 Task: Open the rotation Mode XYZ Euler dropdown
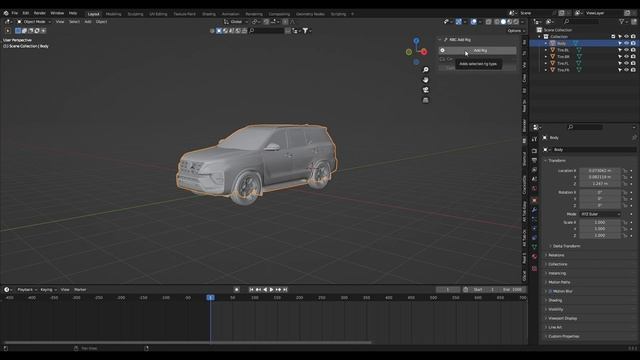click(600, 214)
